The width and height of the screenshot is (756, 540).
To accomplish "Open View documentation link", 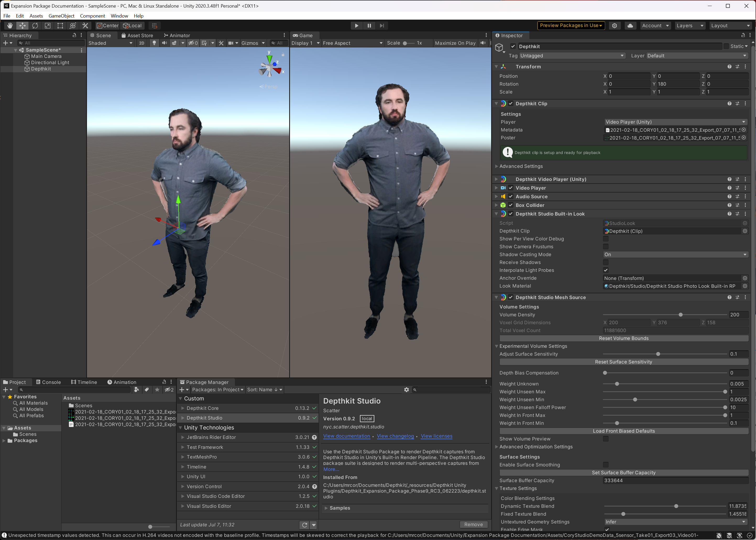I will click(x=346, y=436).
